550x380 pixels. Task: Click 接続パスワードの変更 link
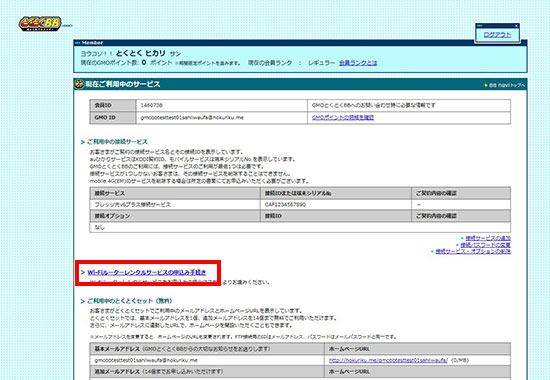pos(485,245)
